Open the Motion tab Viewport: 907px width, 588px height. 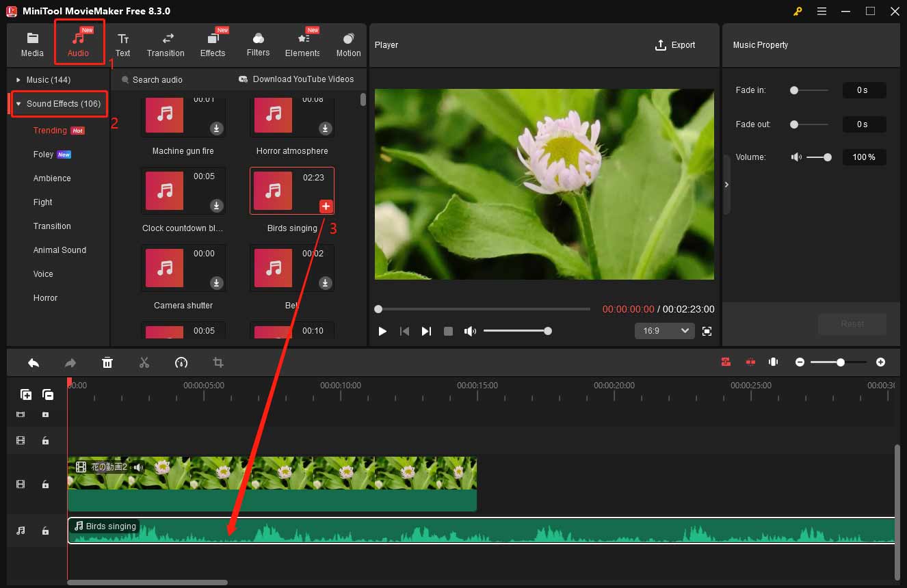pyautogui.click(x=348, y=44)
